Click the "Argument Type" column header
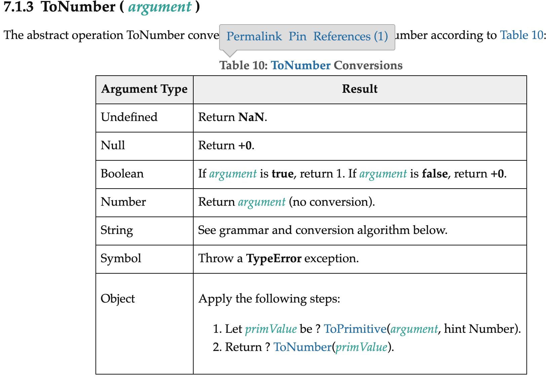This screenshot has width=558, height=392. 144,89
